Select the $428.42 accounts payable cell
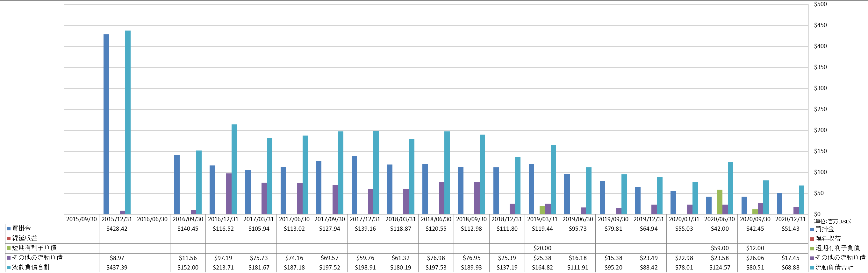This screenshot has width=868, height=273. point(117,229)
